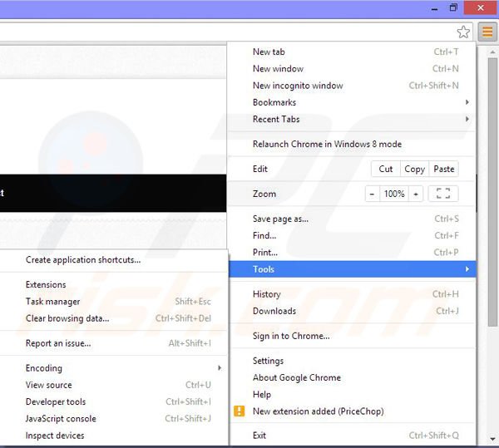Select Clear browsing data...
The width and height of the screenshot is (499, 448).
coord(114,318)
